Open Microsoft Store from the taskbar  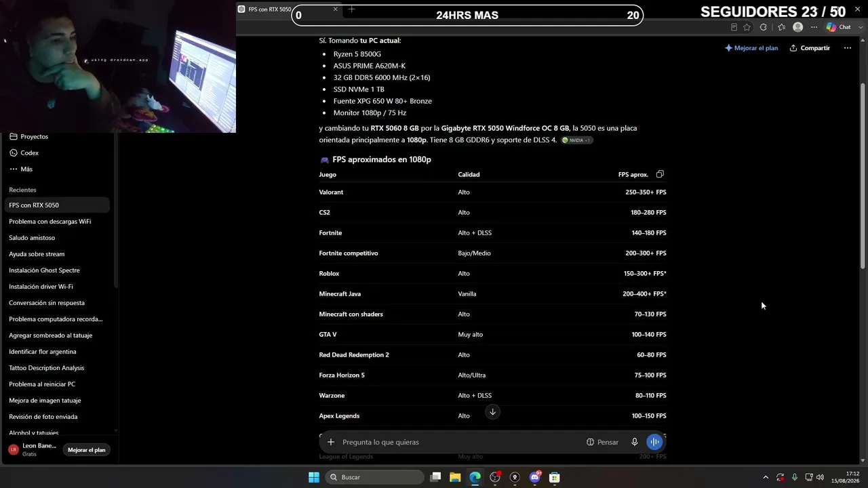(x=555, y=477)
